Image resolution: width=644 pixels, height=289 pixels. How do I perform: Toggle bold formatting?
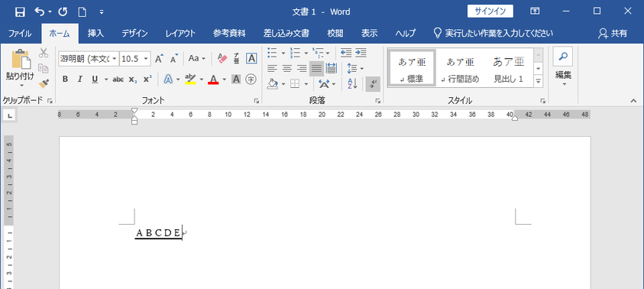tap(65, 80)
